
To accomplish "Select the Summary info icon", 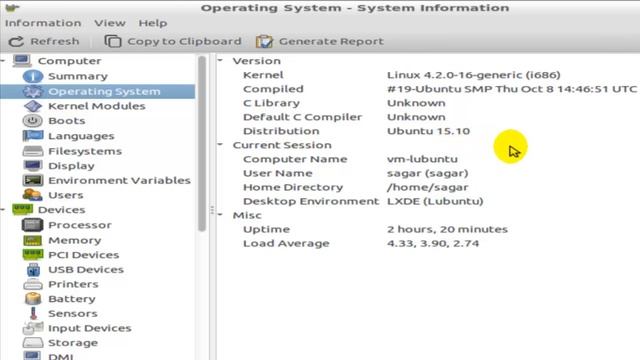I will pos(33,76).
